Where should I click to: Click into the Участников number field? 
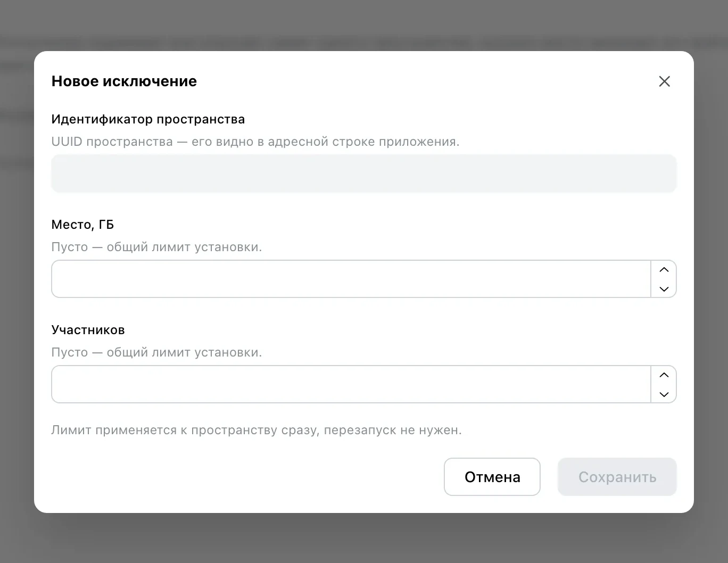351,384
